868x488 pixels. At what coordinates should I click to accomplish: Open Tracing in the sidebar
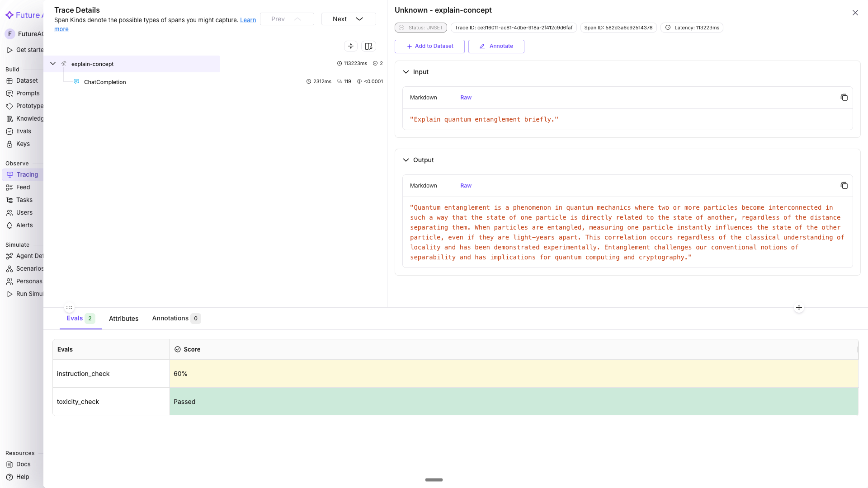27,175
